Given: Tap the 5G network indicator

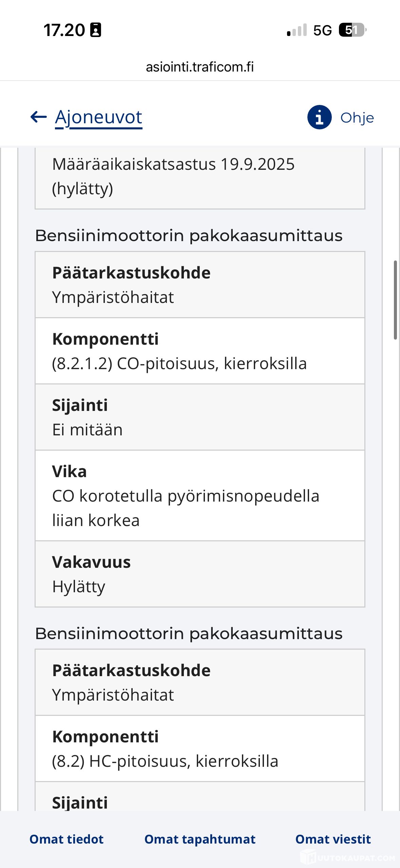Looking at the screenshot, I should [322, 30].
